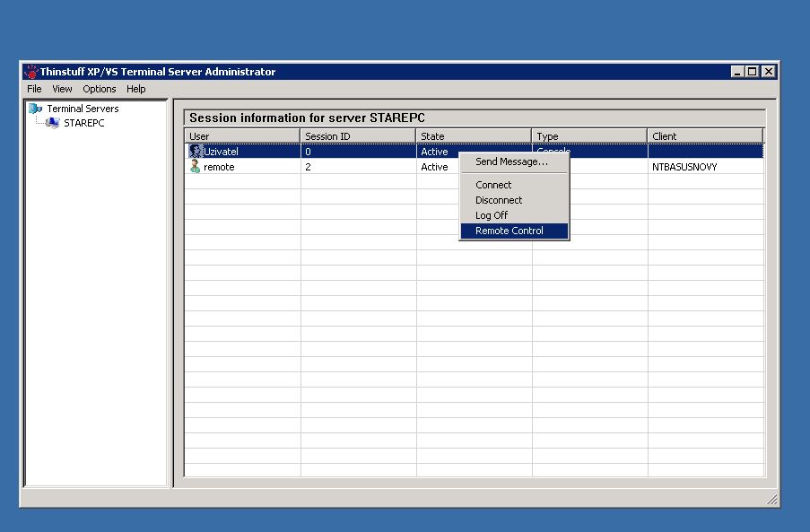Sort sessions by Client column header

click(705, 135)
